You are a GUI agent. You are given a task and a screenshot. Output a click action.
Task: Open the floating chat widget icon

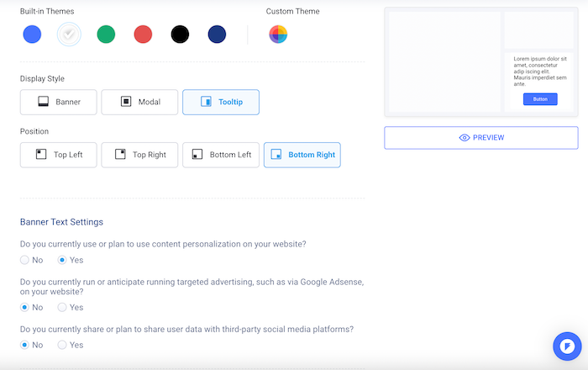(567, 346)
